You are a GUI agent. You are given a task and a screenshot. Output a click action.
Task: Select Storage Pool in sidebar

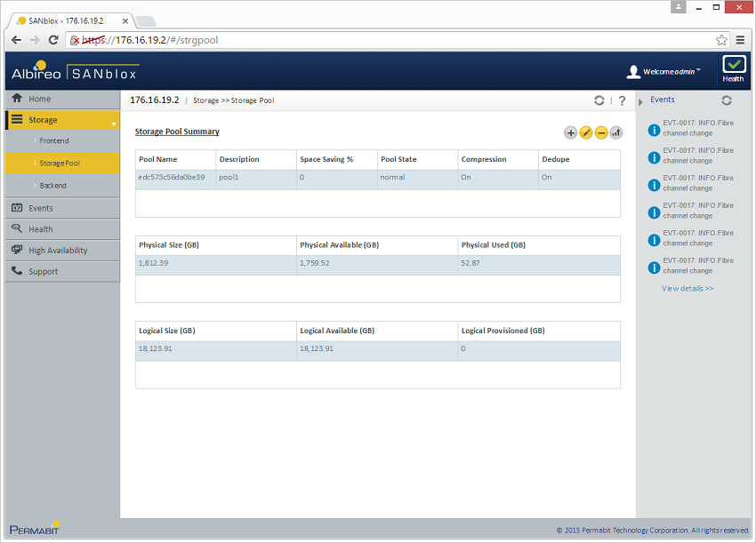click(x=62, y=163)
